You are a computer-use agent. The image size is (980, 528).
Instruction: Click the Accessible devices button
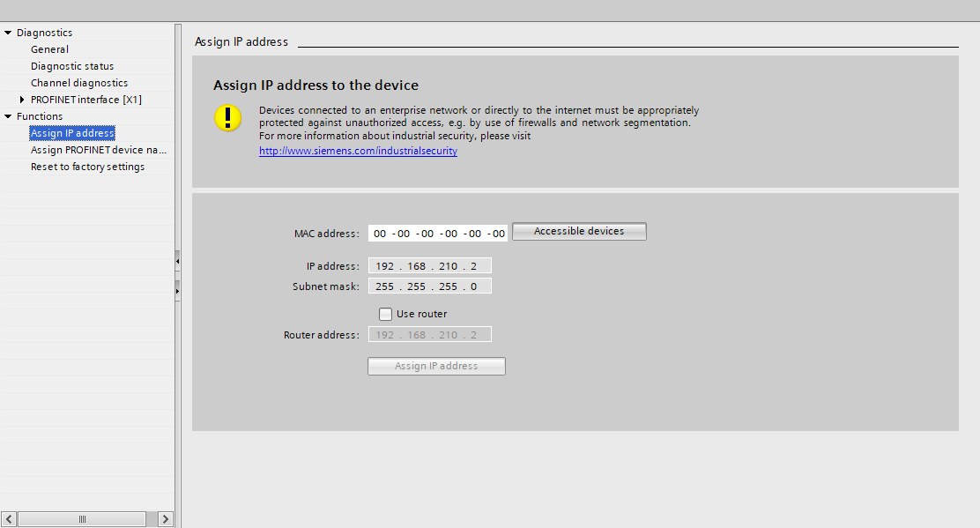(578, 231)
